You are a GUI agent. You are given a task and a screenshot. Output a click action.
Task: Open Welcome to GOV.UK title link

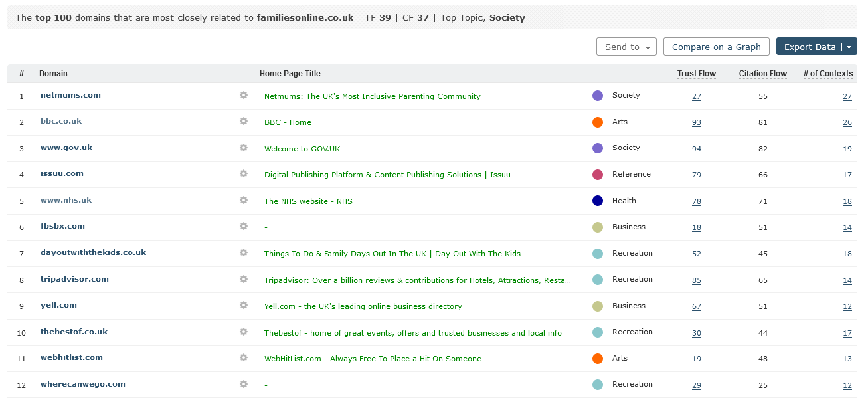point(302,149)
